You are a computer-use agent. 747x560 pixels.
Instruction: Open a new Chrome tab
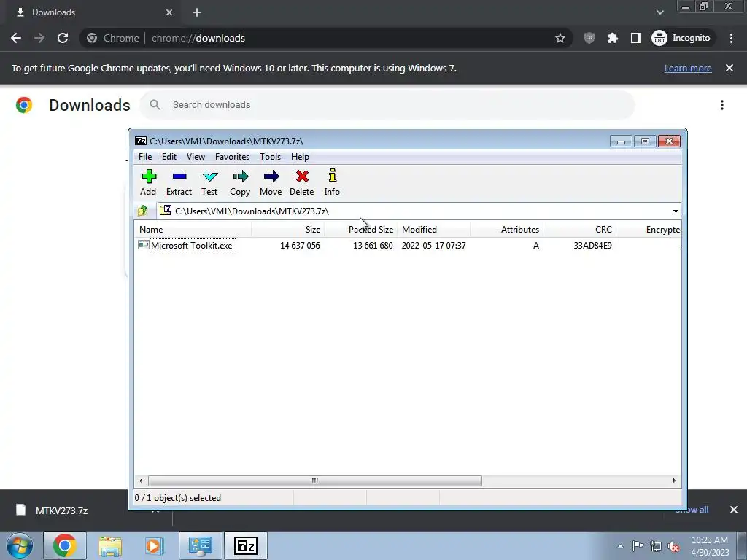pyautogui.click(x=197, y=12)
